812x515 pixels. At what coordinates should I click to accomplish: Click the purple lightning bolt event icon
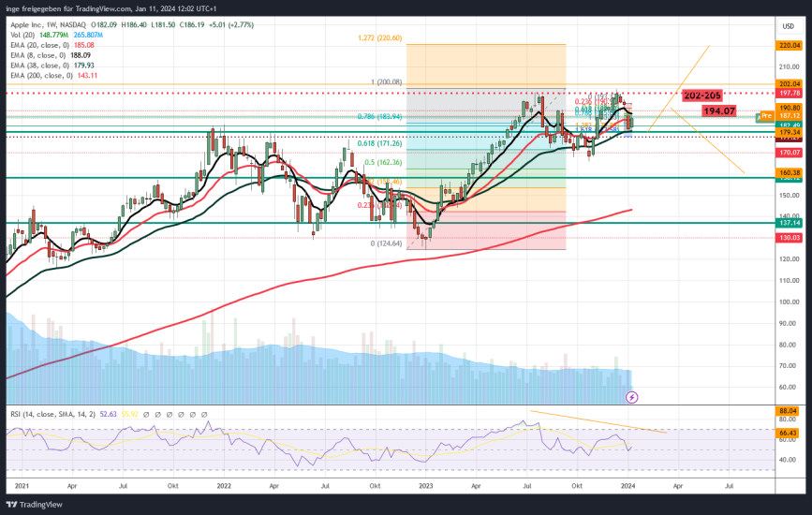(632, 397)
